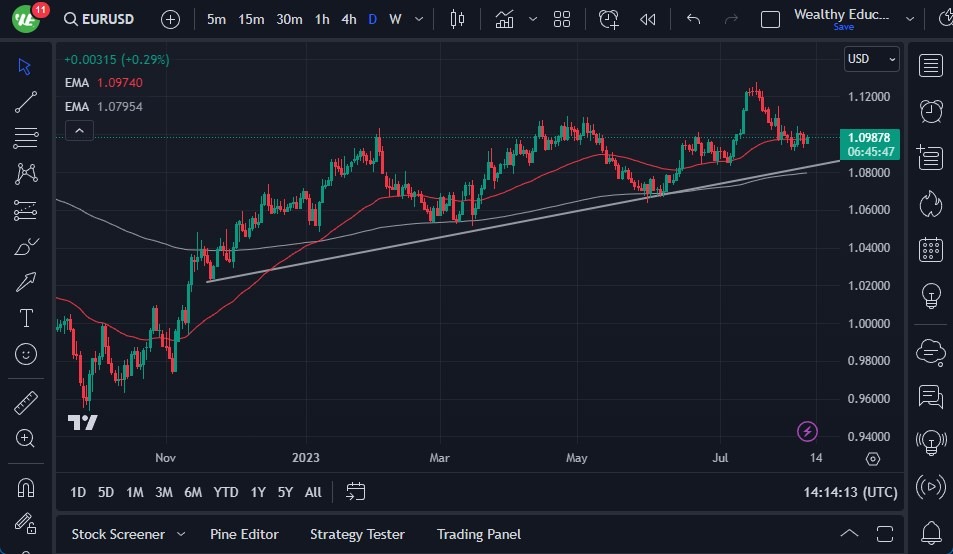Image resolution: width=953 pixels, height=554 pixels.
Task: Click the UTC time zone clock
Action: coord(849,492)
